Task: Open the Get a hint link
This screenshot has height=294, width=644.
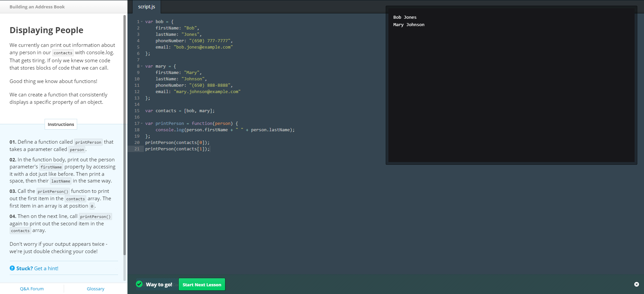Action: [x=46, y=268]
